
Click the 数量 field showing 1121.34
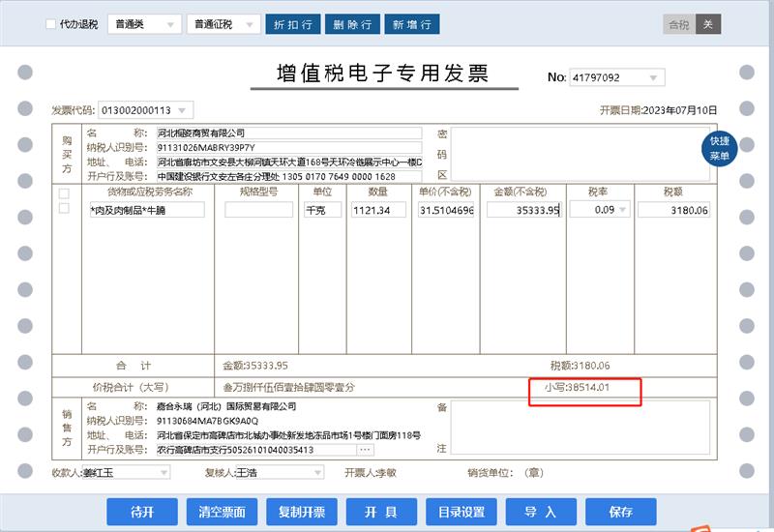378,210
